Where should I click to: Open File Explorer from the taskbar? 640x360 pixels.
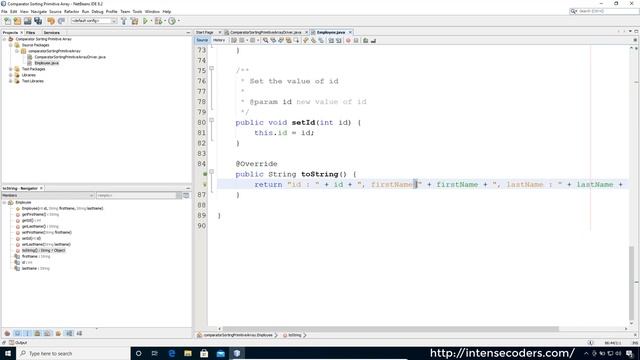coord(188,353)
